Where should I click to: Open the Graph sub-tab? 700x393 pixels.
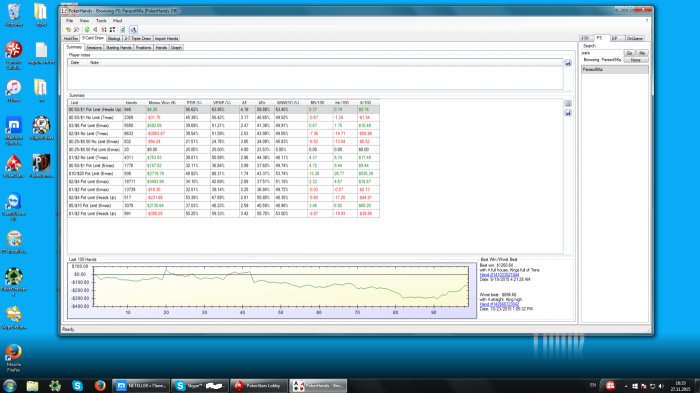pos(176,47)
